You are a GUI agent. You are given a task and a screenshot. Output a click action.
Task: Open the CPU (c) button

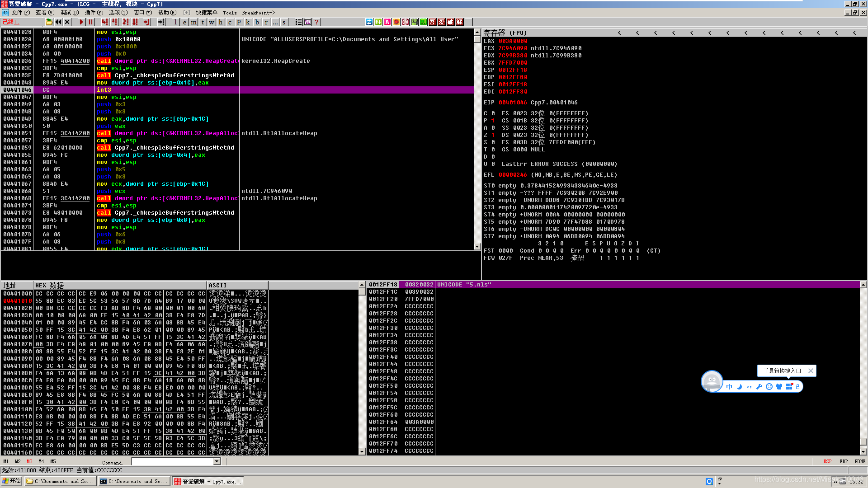tap(230, 22)
